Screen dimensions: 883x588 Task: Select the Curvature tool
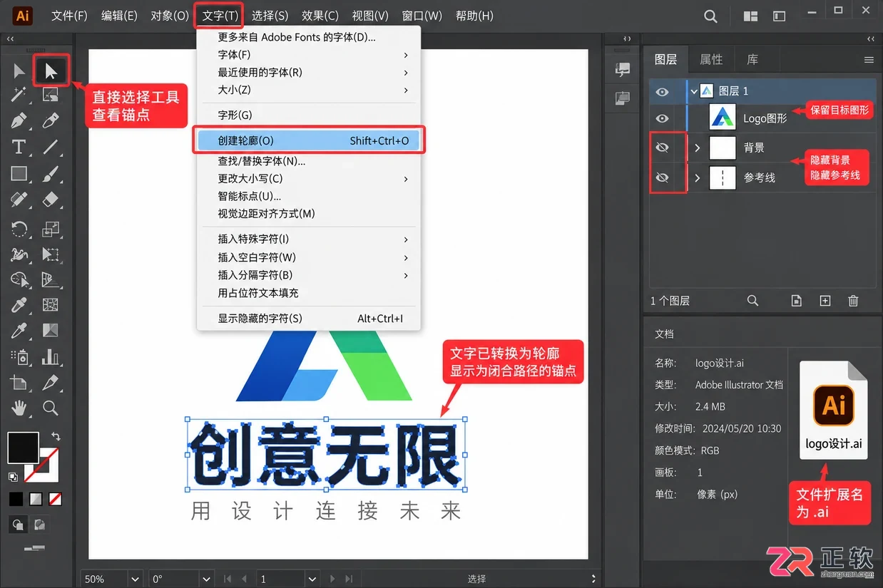(51, 120)
